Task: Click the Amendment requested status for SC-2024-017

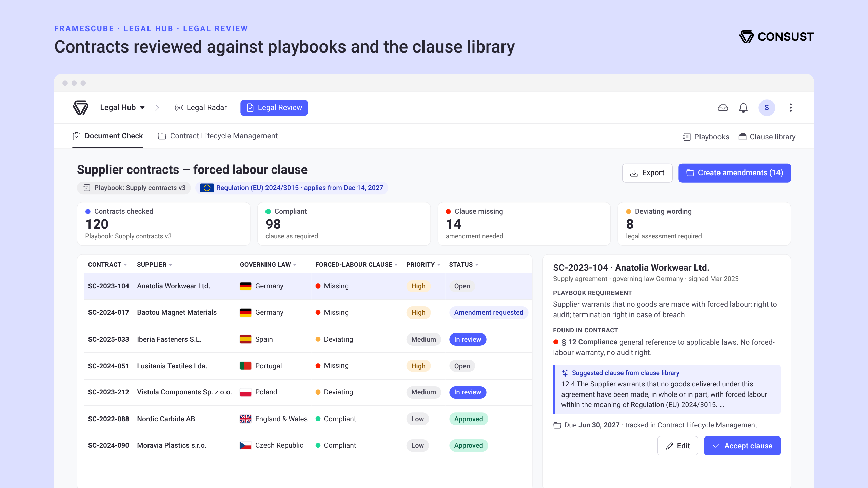Action: 489,313
